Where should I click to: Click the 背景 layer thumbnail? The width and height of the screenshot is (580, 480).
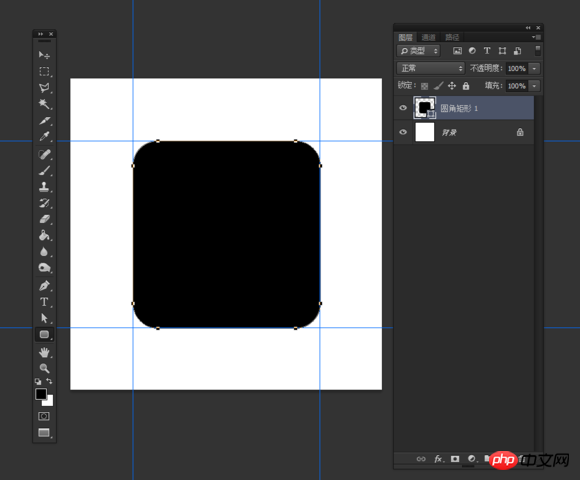[x=425, y=132]
